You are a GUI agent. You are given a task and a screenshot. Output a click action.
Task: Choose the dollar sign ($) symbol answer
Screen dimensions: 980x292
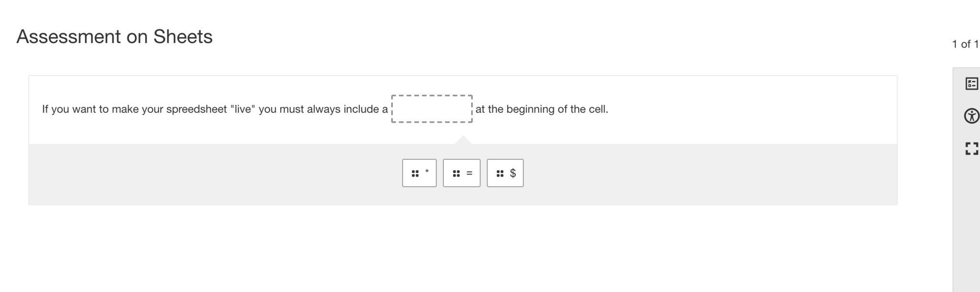[513, 173]
